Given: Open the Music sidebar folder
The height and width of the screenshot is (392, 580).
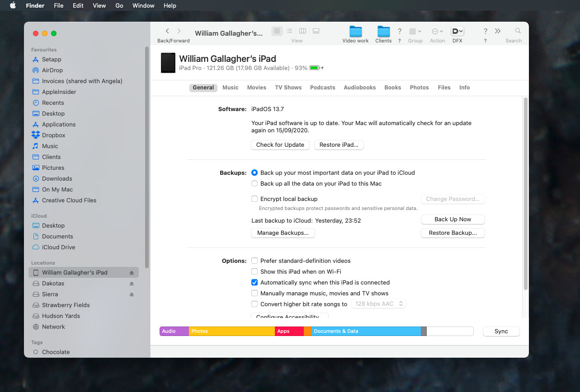Looking at the screenshot, I should coord(50,146).
